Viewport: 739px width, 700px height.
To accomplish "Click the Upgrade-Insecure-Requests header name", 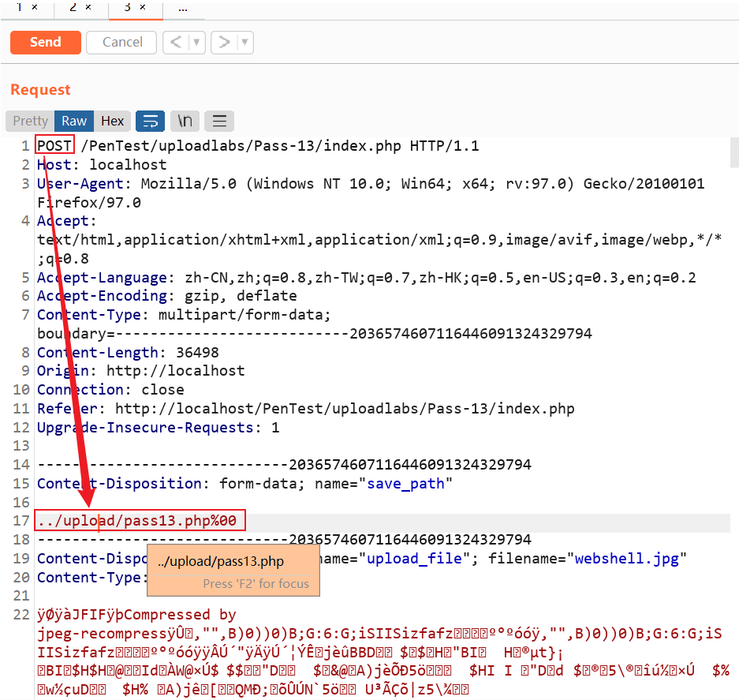I will (x=145, y=428).
